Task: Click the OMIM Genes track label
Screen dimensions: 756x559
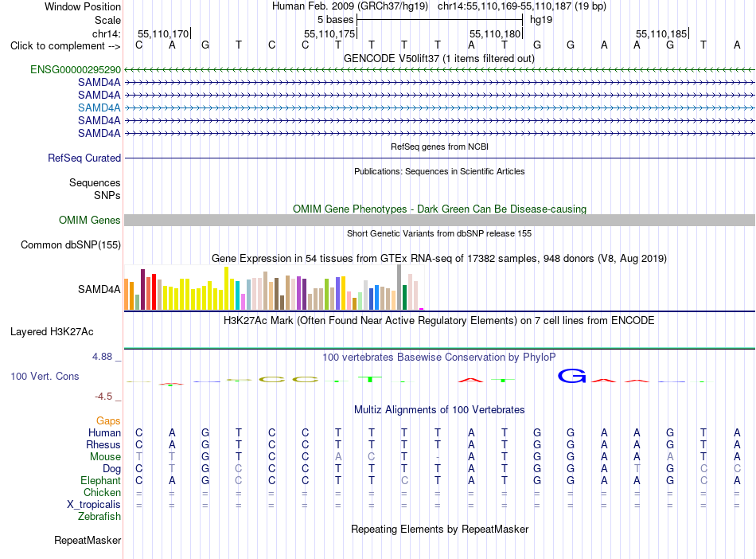Action: (x=89, y=220)
